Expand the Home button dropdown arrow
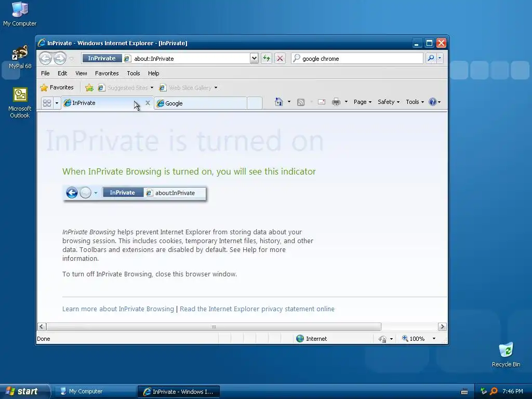The height and width of the screenshot is (399, 532). [x=289, y=102]
